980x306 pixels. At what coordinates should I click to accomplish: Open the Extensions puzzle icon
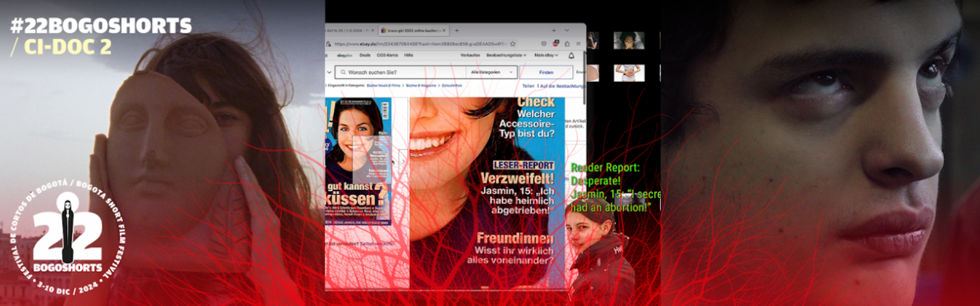coord(567,44)
